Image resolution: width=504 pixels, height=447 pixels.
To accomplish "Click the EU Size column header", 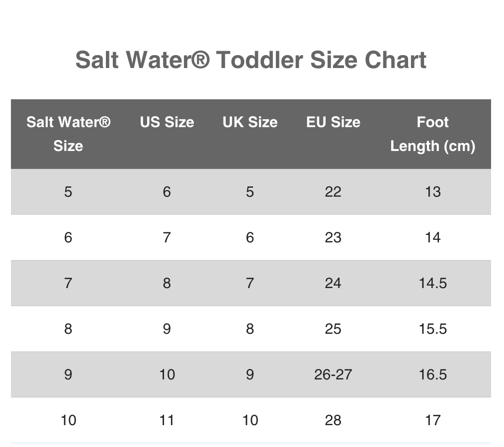I will 333,122.
